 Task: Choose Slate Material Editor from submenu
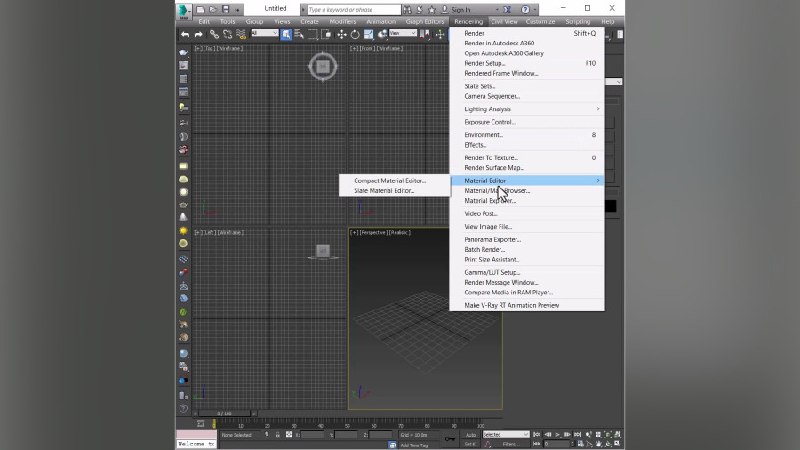384,191
